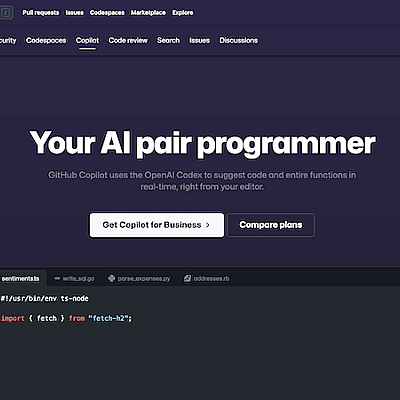This screenshot has height=400, width=400.
Task: Open Marketplace link in header
Action: pos(148,13)
